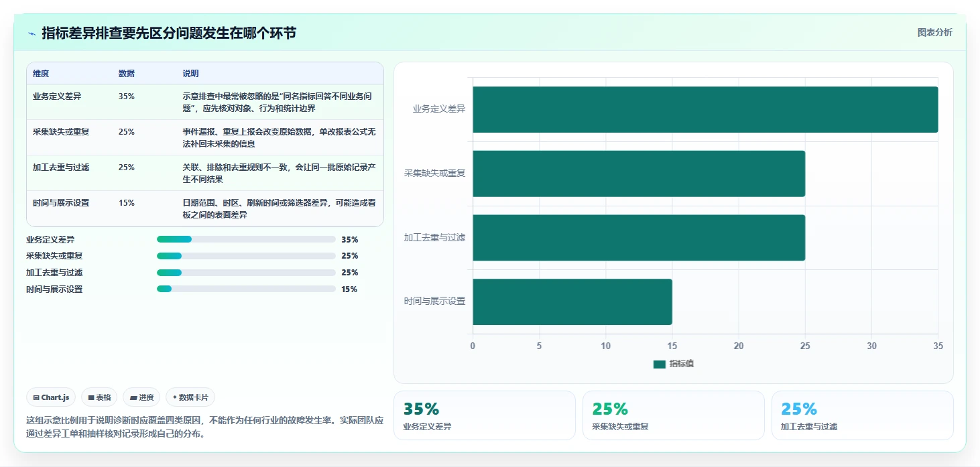Click the x-axis tick labeled 20

click(x=739, y=346)
